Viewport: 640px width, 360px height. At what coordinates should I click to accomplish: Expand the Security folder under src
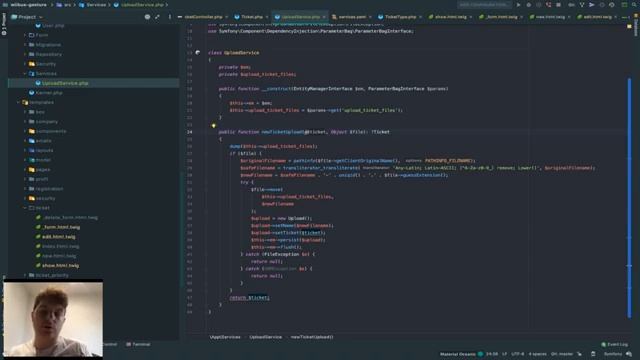(x=25, y=64)
